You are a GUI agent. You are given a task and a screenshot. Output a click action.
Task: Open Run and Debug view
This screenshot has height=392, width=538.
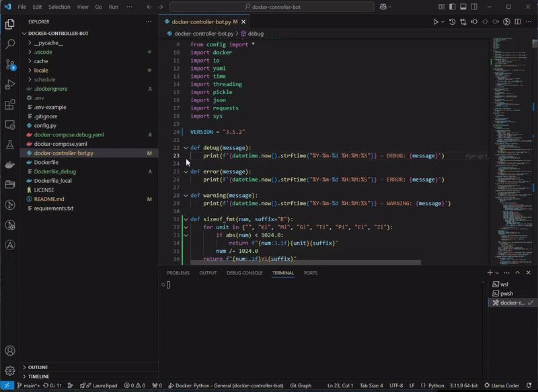[10, 85]
